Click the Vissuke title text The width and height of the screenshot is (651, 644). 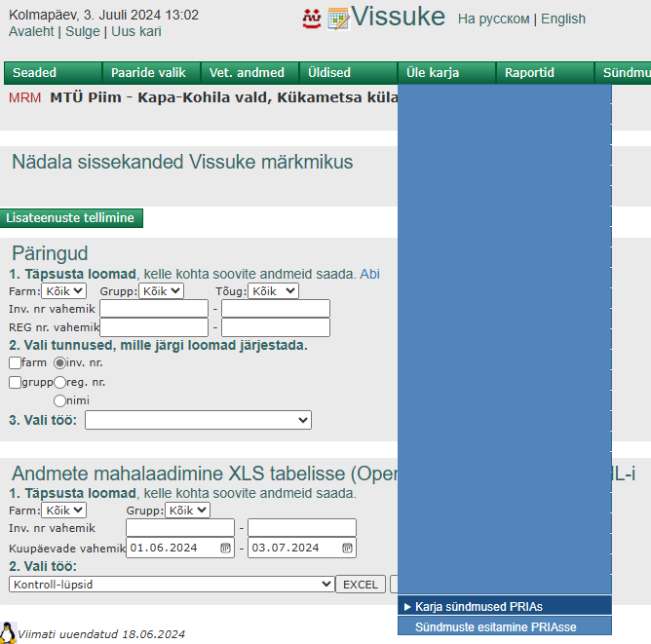pyautogui.click(x=399, y=17)
